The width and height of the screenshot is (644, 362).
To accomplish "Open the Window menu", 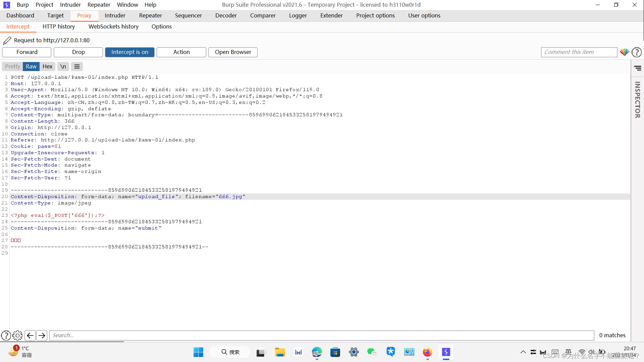I will click(x=127, y=5).
